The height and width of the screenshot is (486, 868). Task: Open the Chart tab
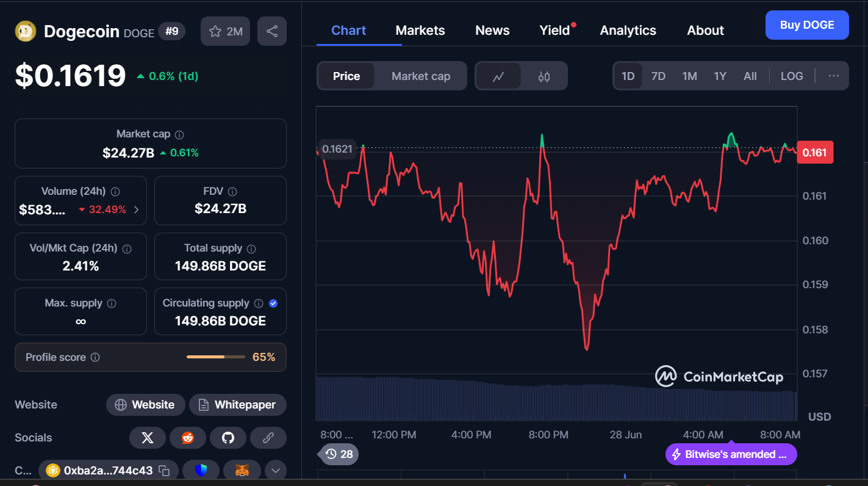[349, 31]
